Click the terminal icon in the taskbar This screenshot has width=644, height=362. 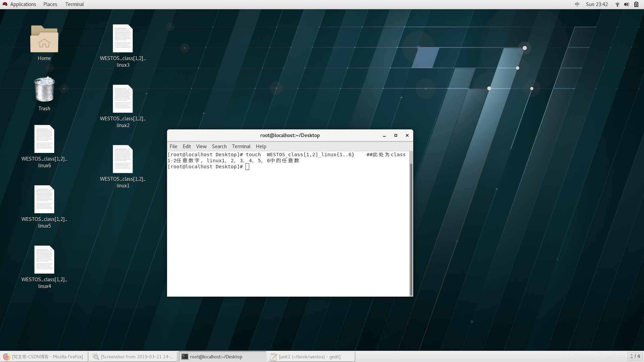(x=185, y=357)
